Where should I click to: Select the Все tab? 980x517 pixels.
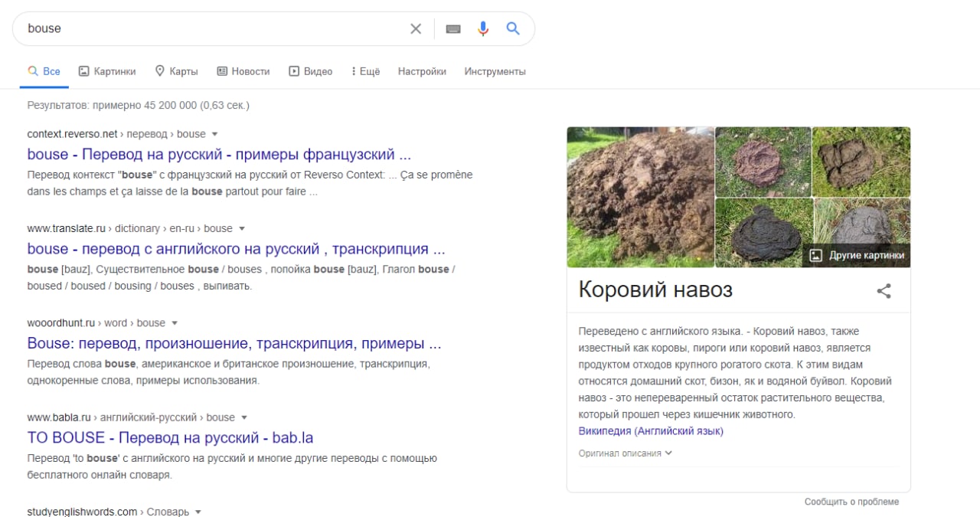pos(44,71)
